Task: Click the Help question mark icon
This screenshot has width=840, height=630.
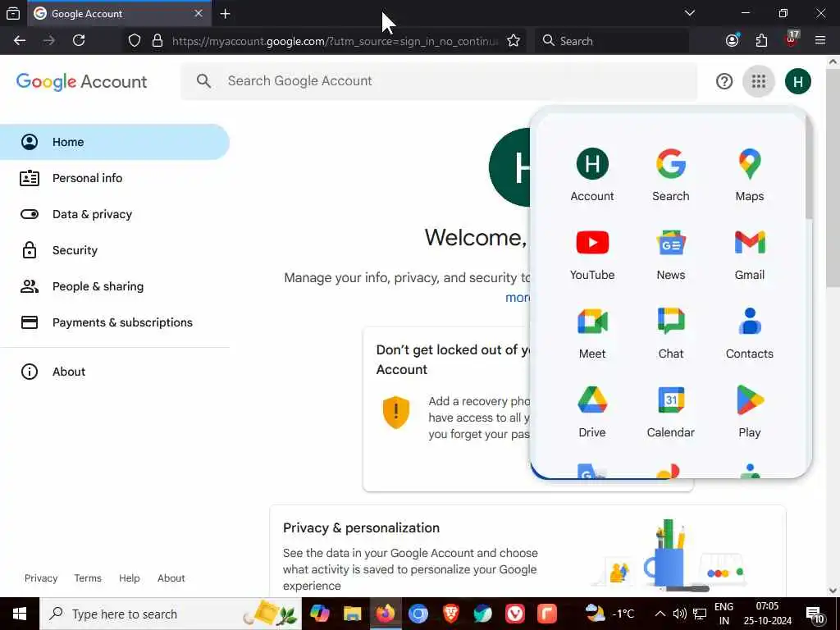Action: pyautogui.click(x=724, y=81)
